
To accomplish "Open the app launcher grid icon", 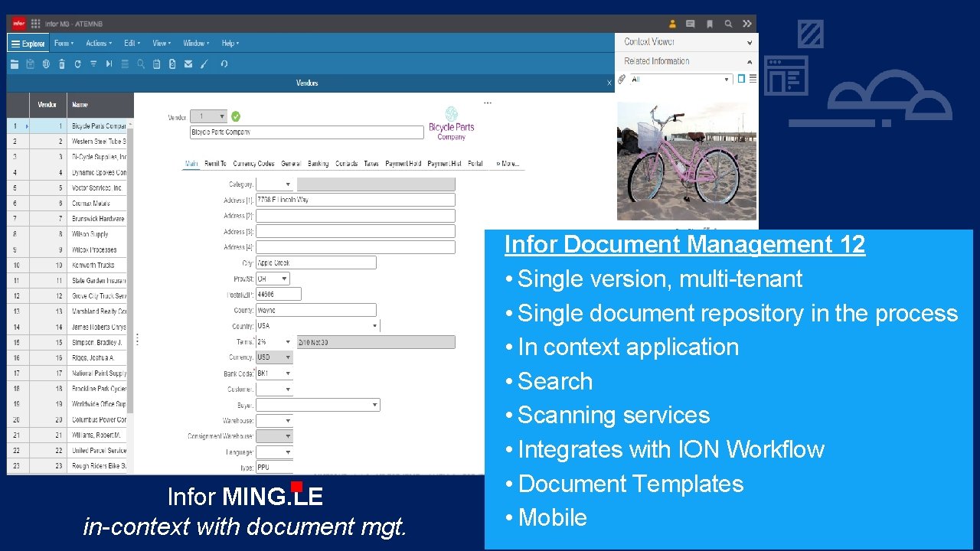I will pos(36,24).
